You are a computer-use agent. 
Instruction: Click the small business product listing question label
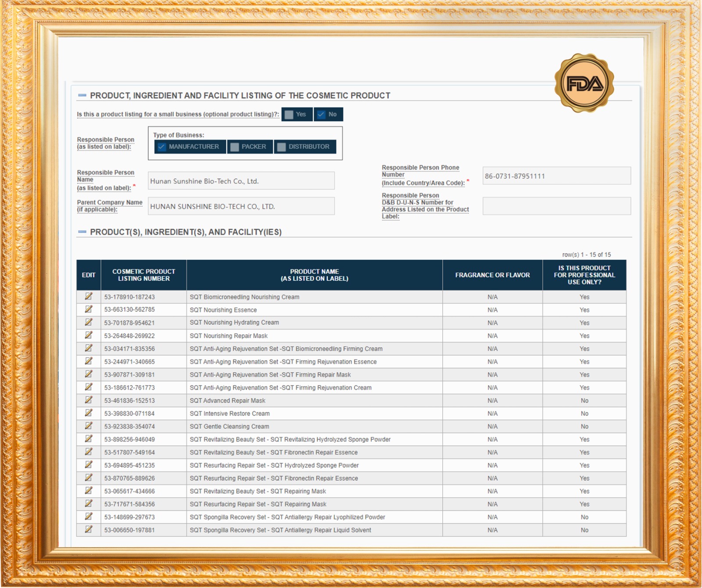pos(178,114)
